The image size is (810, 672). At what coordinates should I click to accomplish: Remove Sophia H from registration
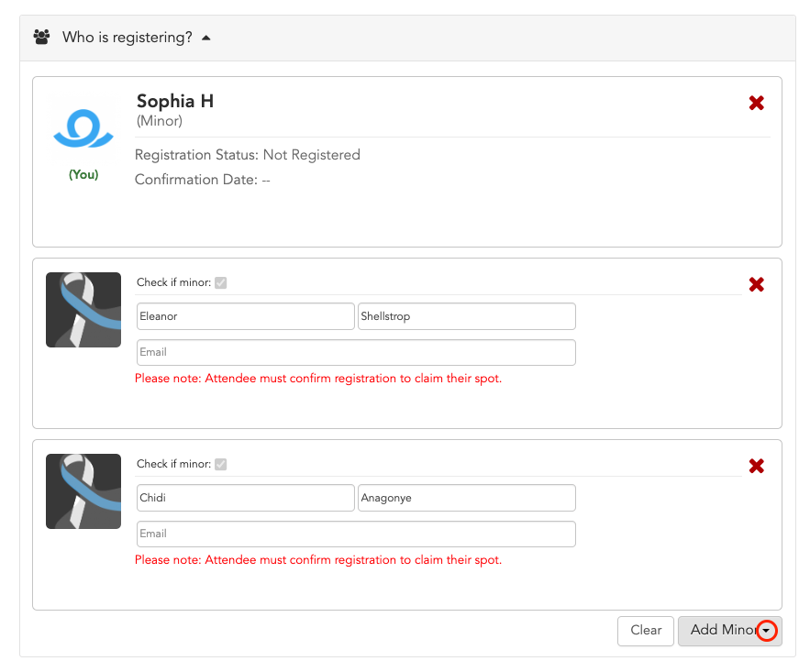tap(756, 104)
